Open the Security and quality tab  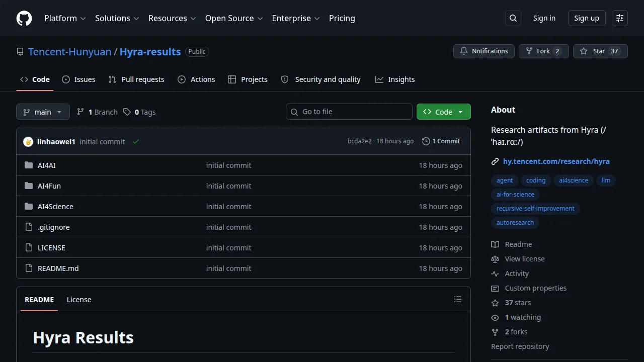click(320, 79)
